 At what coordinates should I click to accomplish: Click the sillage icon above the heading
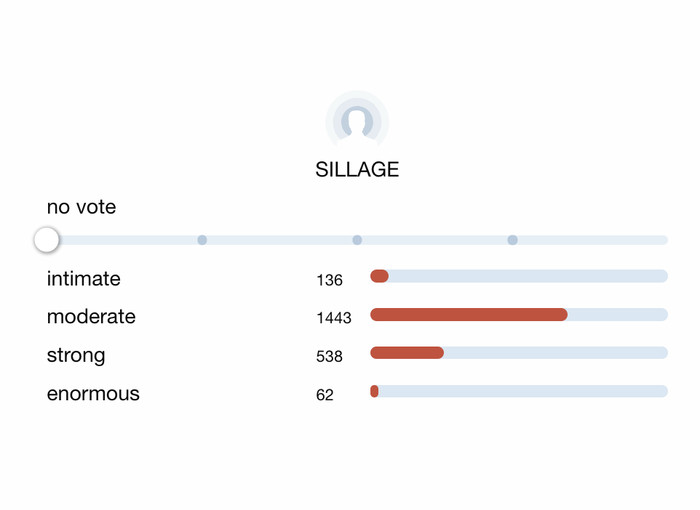click(357, 120)
